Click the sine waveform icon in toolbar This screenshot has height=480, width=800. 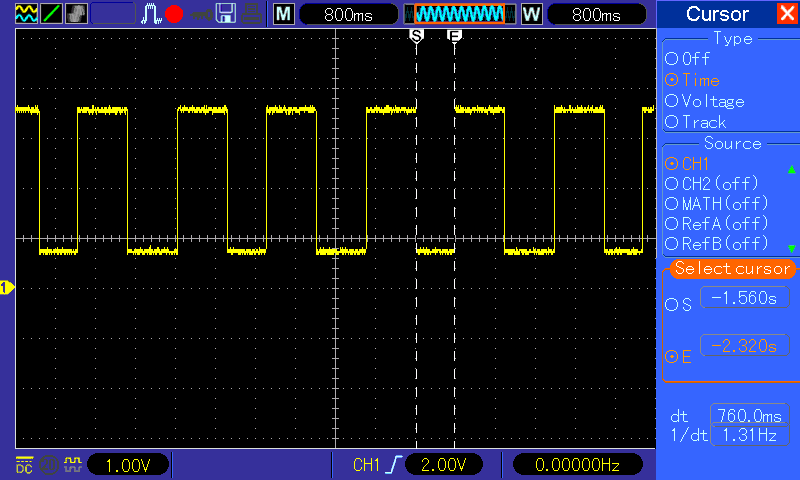(26, 14)
